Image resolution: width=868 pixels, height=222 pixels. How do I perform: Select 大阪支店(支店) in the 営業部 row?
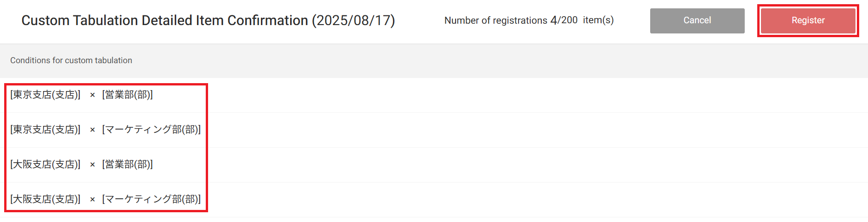45,164
